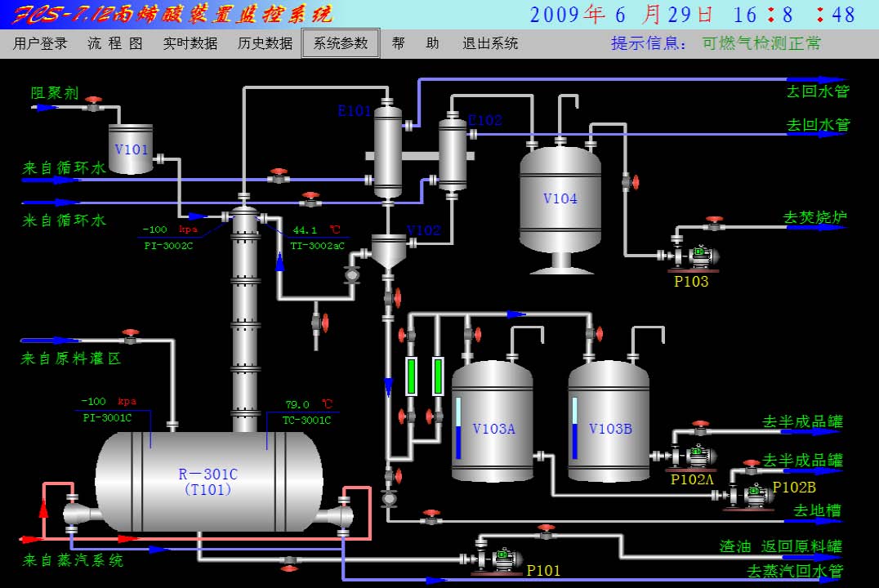Click the left green flow meter

pyautogui.click(x=412, y=376)
